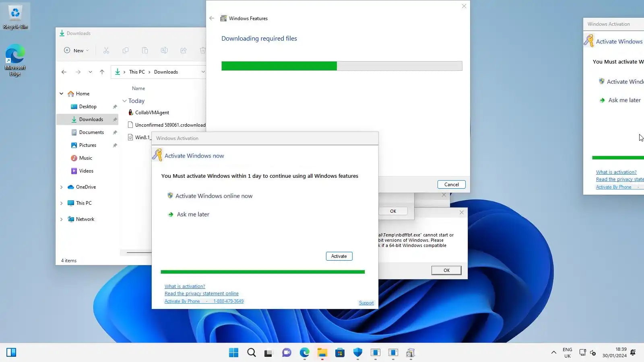Screen dimensions: 644x362
Task: Click OK on the small dialog behind
Action: (393, 211)
